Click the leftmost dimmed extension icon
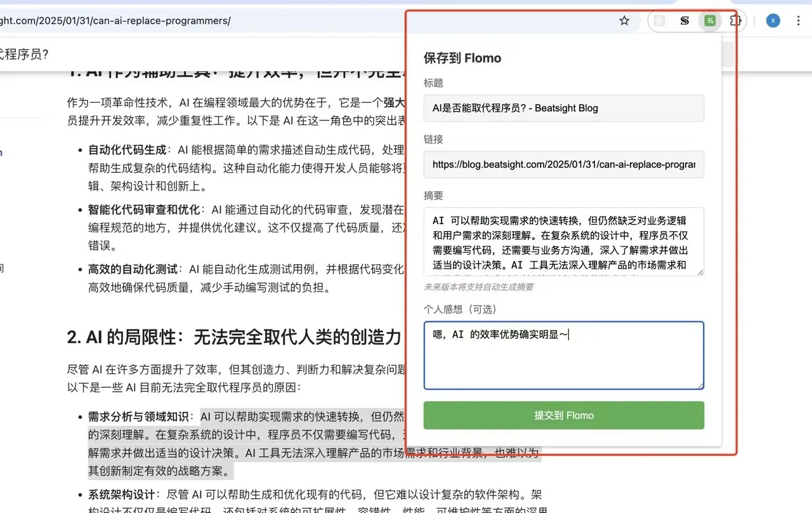Viewport: 812px width, 513px height. [x=659, y=20]
